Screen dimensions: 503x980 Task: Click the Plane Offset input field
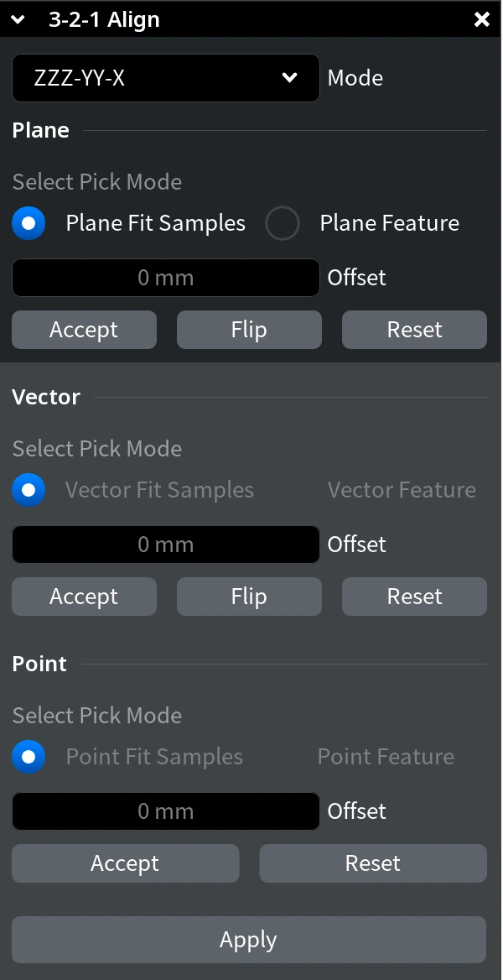pos(165,278)
